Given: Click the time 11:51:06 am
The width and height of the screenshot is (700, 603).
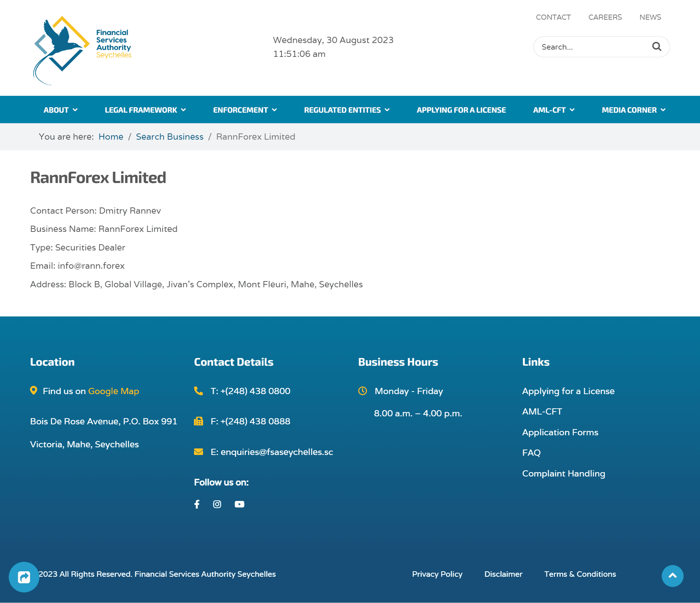Looking at the screenshot, I should pos(299,54).
